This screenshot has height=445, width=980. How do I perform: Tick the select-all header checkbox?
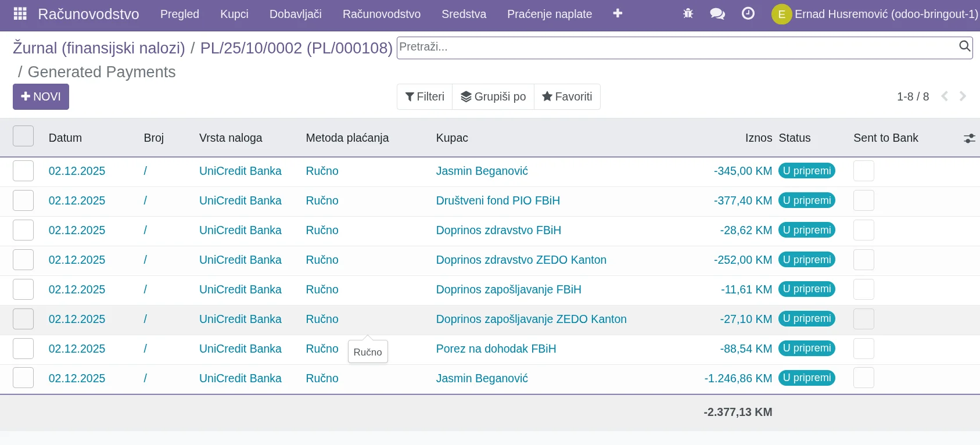(x=23, y=137)
